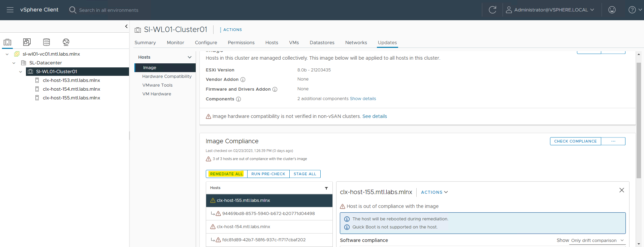The image size is (644, 247).
Task: Open the Image Compliance more options ellipsis
Action: [613, 141]
